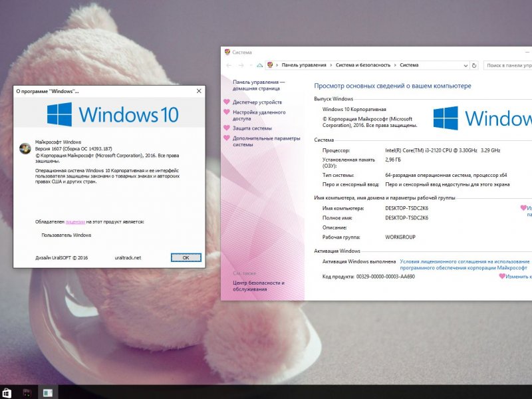
Task: Click the product code 00329-00000-00003-AA690
Action: [386, 277]
